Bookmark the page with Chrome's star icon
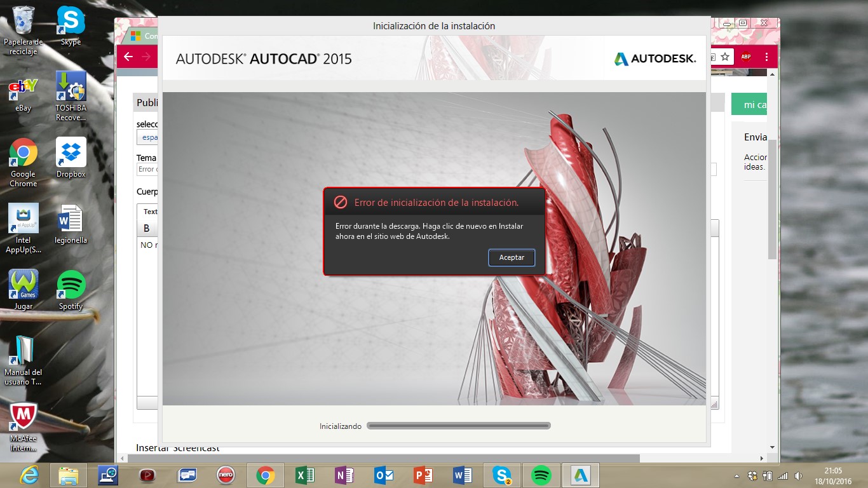Screen dimensions: 868x488 pos(724,57)
